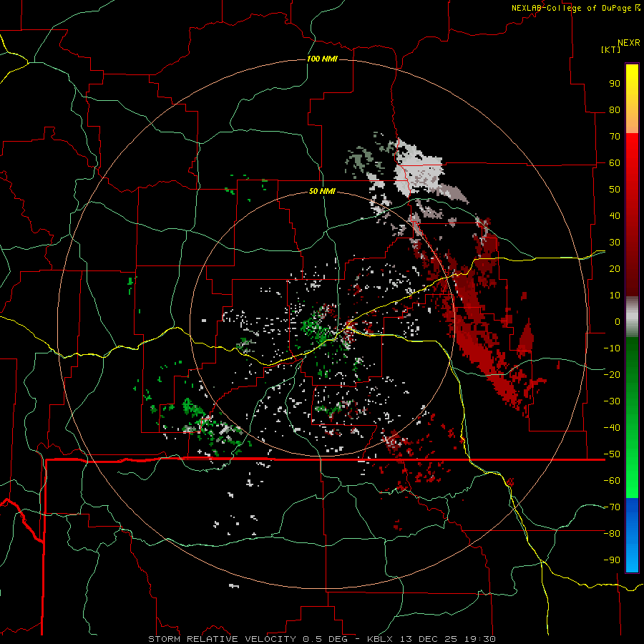Click the 50 value on velocity scale
Image resolution: width=644 pixels, height=644 pixels.
[615, 190]
